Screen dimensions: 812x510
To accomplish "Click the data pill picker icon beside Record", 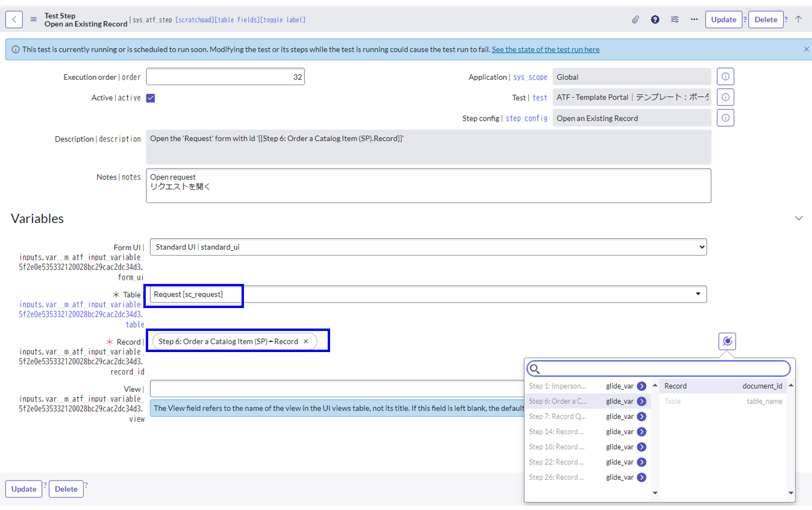I will (x=727, y=341).
